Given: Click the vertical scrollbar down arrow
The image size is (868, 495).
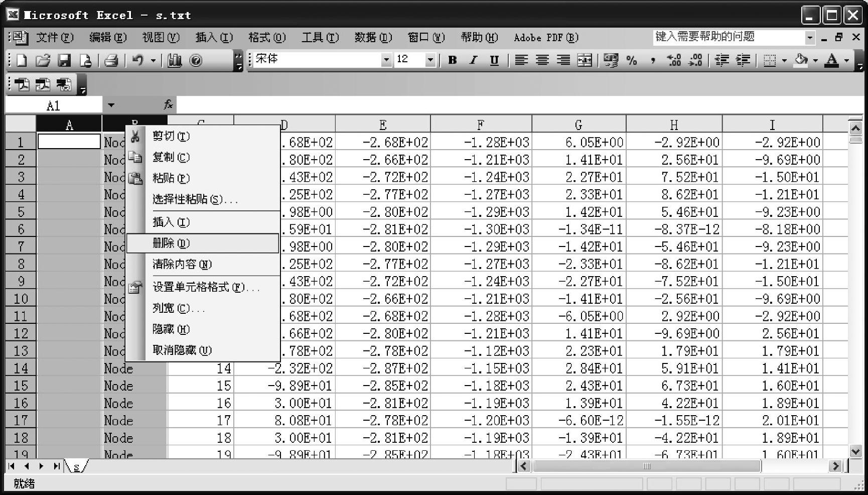Looking at the screenshot, I should [855, 451].
